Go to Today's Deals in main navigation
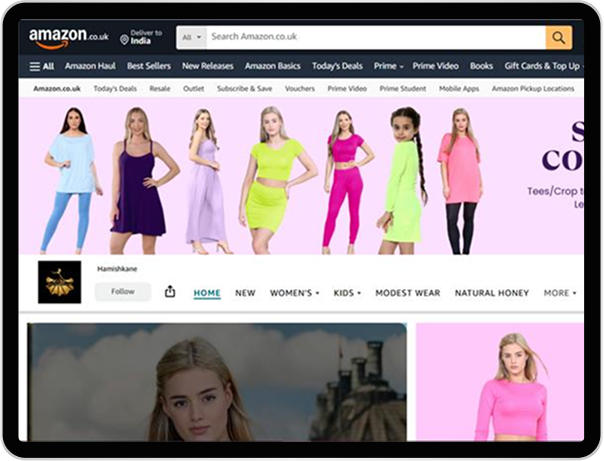This screenshot has height=461, width=604. click(337, 66)
